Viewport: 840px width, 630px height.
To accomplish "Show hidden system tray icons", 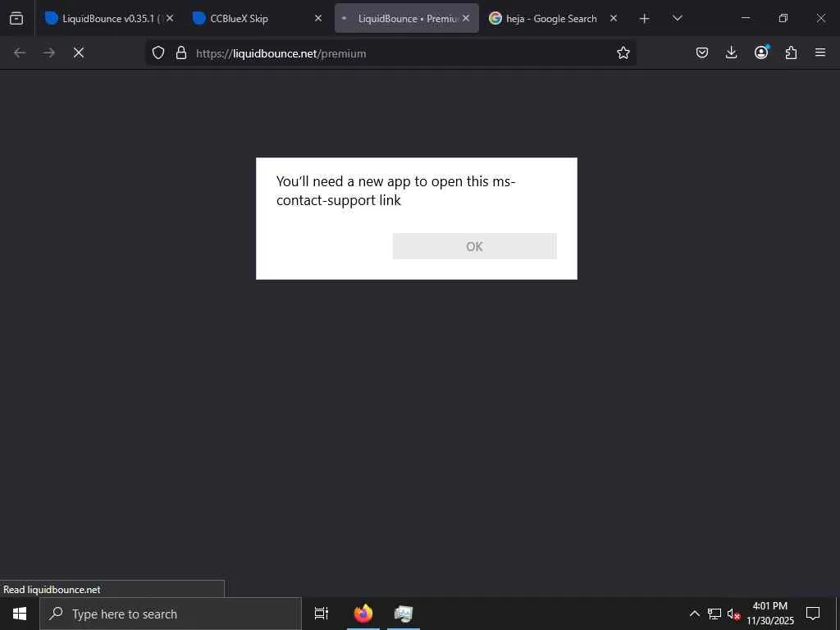I will pos(694,614).
